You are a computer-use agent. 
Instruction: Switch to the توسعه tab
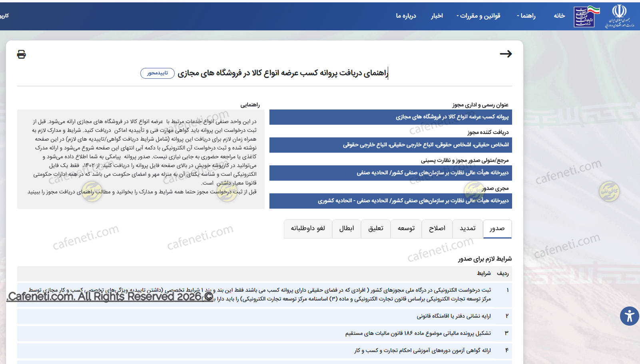[406, 229]
